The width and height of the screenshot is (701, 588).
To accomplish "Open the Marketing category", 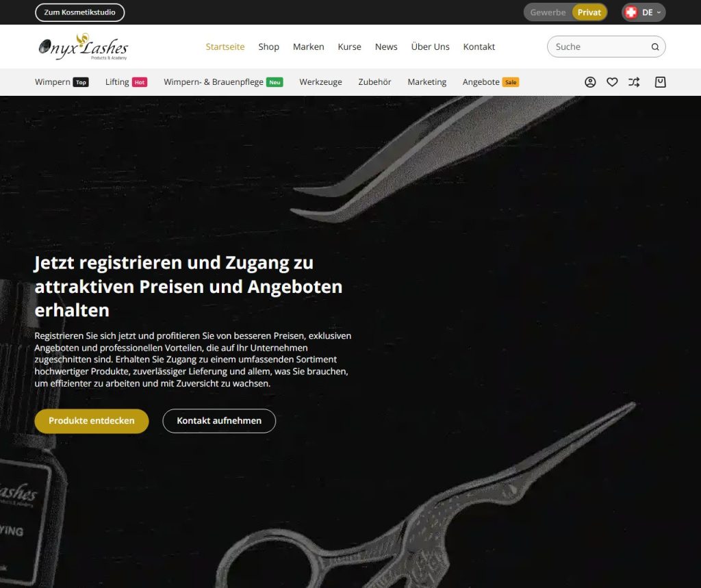I will [427, 82].
